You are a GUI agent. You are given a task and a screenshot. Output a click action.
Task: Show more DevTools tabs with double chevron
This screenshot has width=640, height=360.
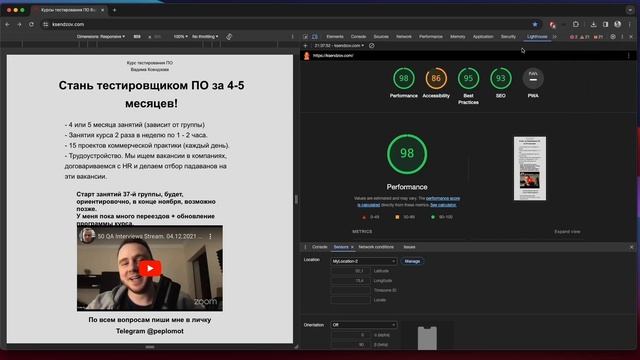(555, 37)
